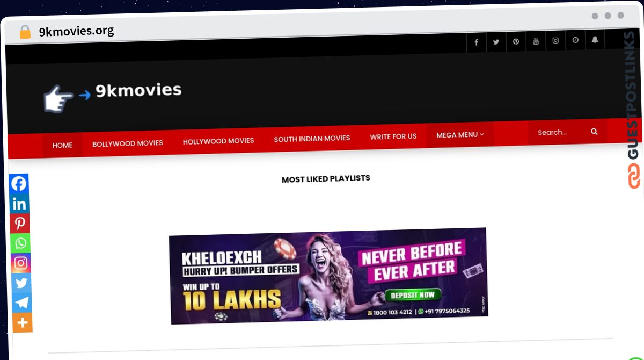Share via the LinkedIn sidebar button
644x360 pixels.
pyautogui.click(x=19, y=204)
